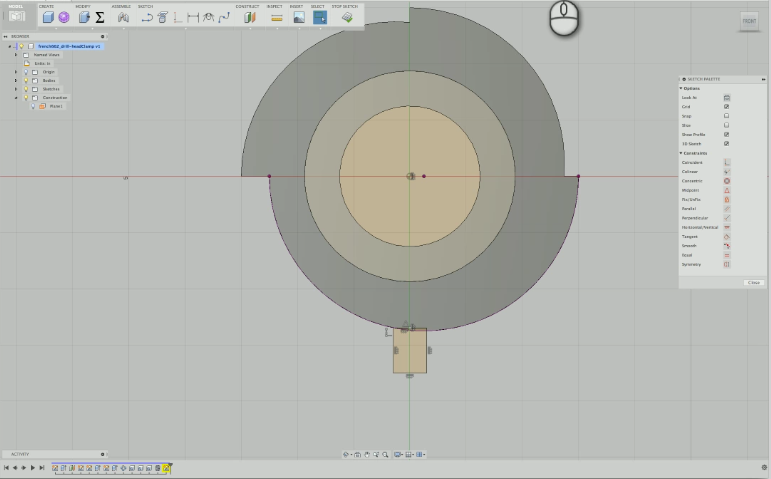This screenshot has height=479, width=771.
Task: Select the Press Pull modify tool
Action: pos(84,18)
